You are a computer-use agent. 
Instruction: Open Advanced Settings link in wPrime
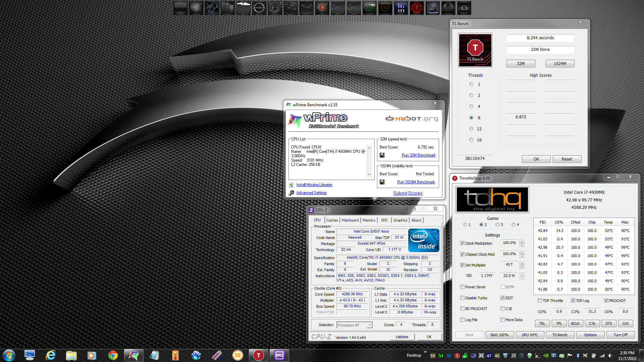312,193
